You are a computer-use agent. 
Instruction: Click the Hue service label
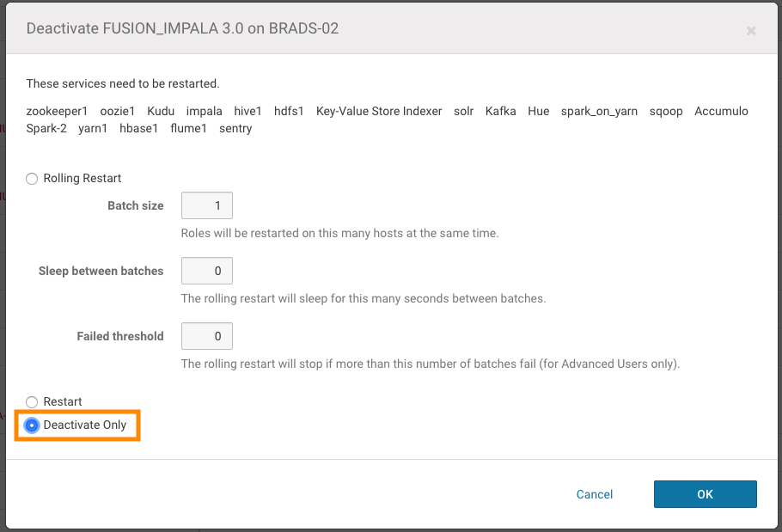[x=538, y=111]
